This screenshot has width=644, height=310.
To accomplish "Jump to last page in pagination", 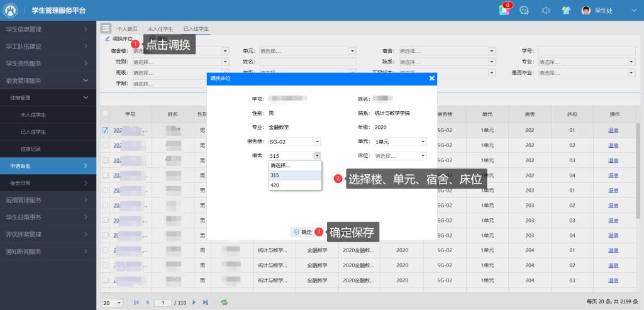I will pos(205,302).
